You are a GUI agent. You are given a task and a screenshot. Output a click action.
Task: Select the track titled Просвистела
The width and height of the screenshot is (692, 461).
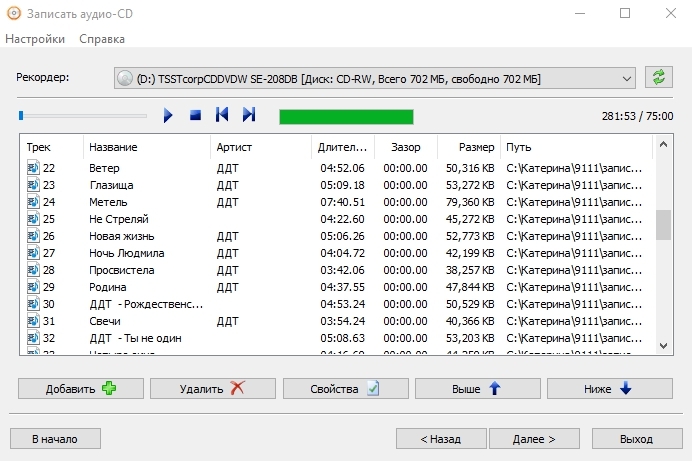point(122,270)
